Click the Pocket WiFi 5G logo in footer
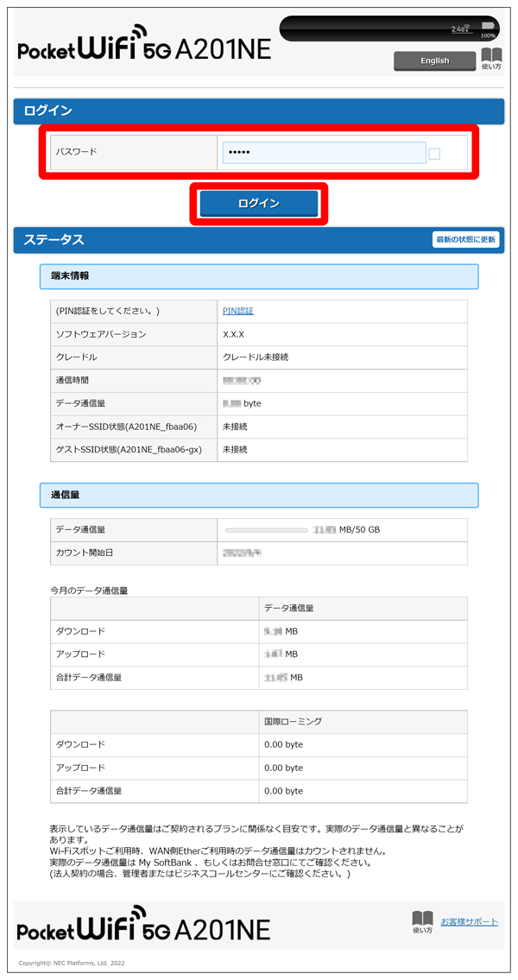The height and width of the screenshot is (980, 518). point(144,925)
